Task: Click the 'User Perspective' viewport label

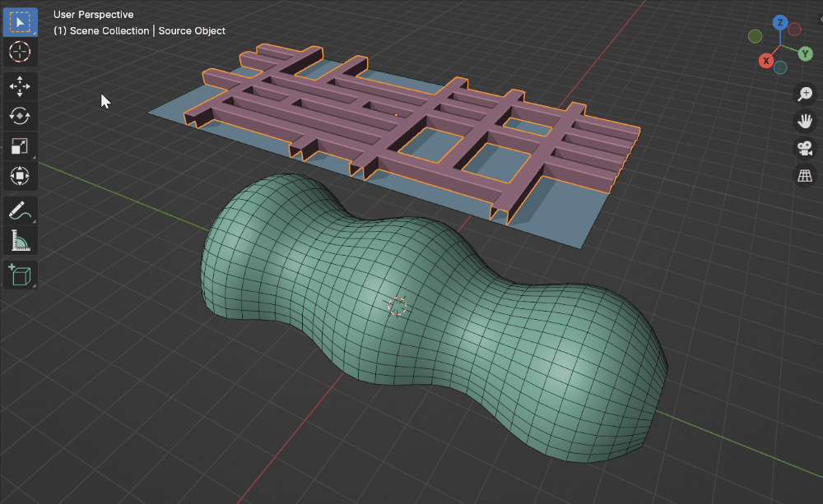Action: pyautogui.click(x=94, y=15)
